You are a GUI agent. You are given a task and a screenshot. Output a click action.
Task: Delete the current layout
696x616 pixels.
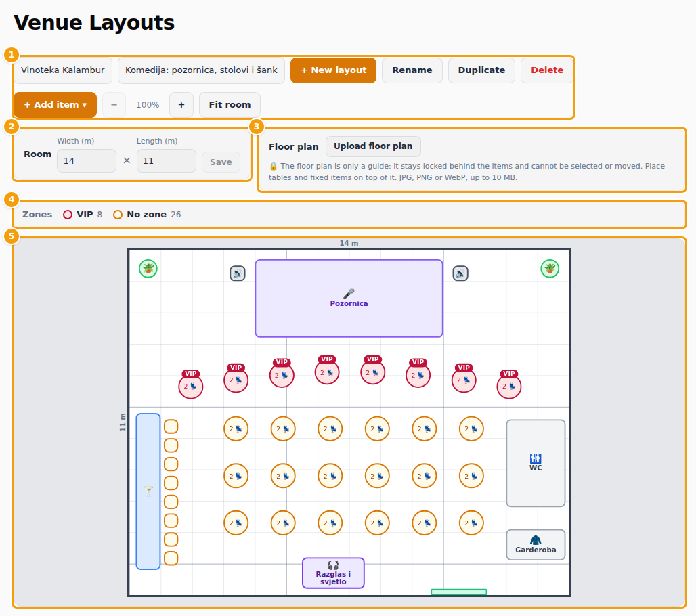[547, 70]
